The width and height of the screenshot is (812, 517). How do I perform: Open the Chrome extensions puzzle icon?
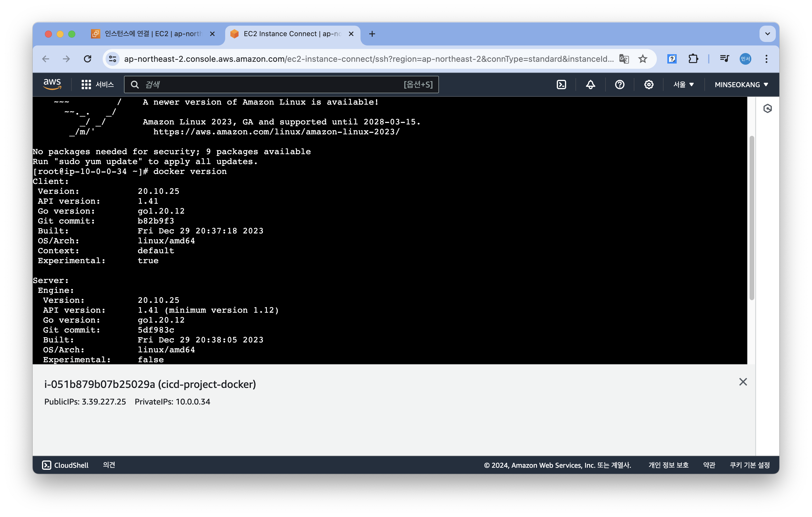693,59
